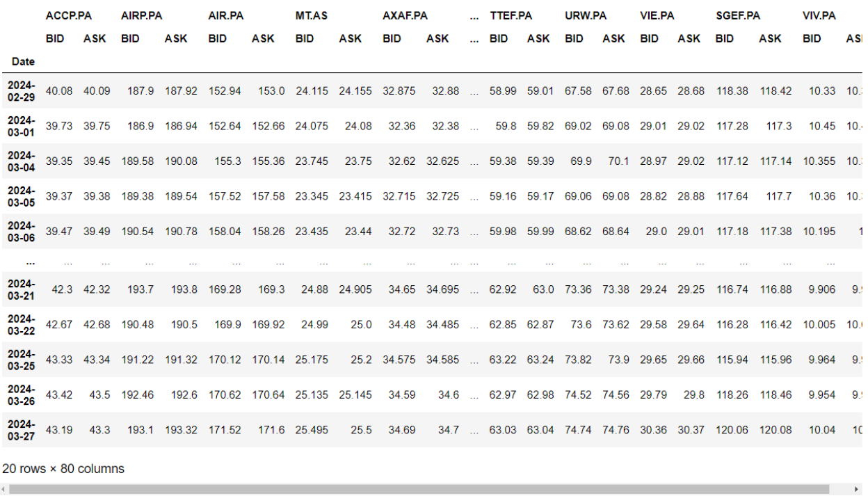Select the SGEF.PA column header
Image resolution: width=868 pixels, height=496 pixels.
pos(737,15)
